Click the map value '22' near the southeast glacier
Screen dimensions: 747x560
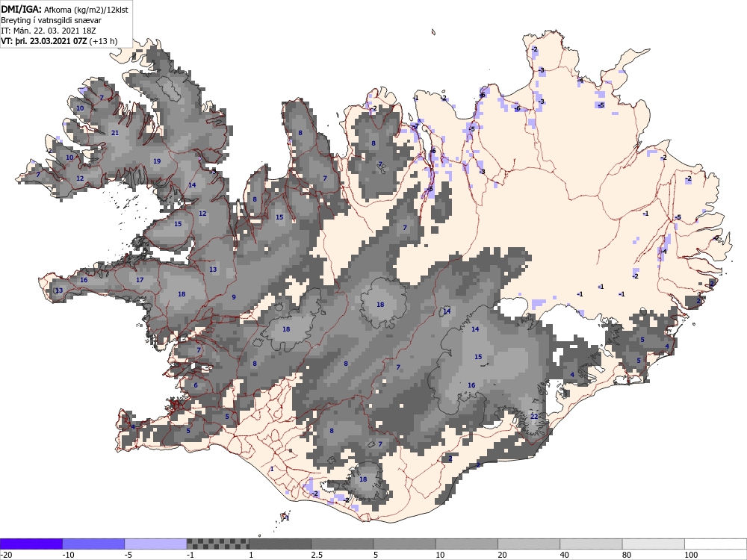point(534,417)
